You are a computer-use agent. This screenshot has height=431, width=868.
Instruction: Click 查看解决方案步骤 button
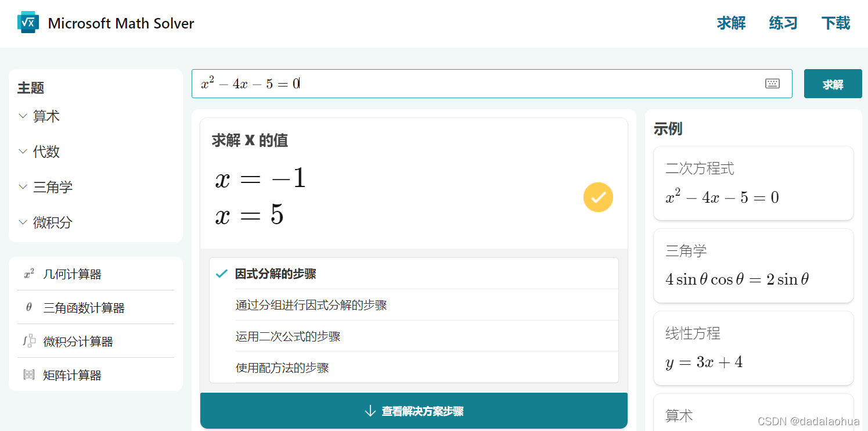pyautogui.click(x=413, y=411)
